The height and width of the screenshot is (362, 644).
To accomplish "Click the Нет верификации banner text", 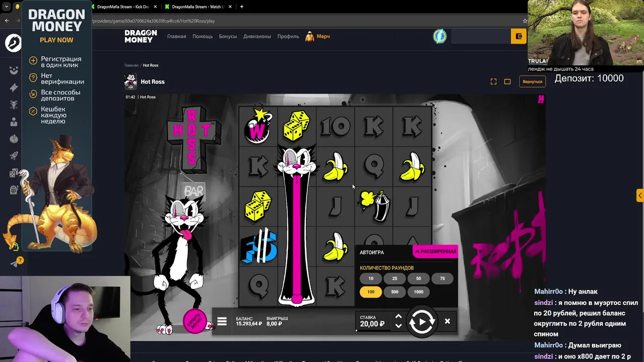I will click(x=62, y=78).
